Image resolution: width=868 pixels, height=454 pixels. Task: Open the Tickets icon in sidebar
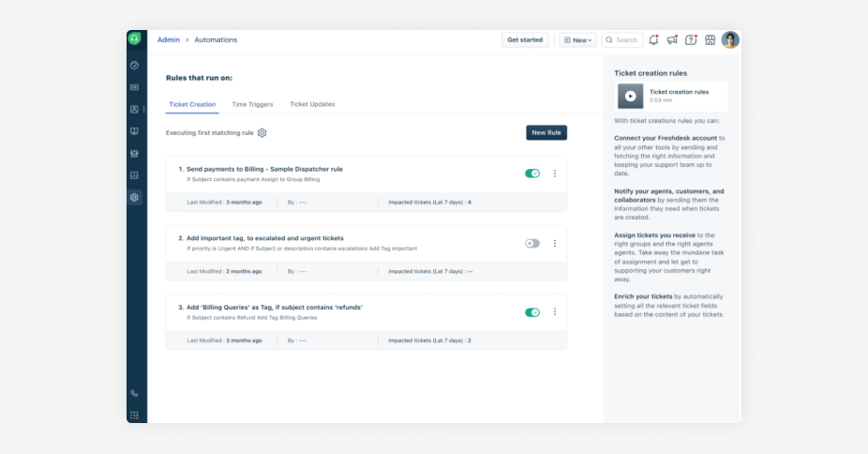click(135, 87)
